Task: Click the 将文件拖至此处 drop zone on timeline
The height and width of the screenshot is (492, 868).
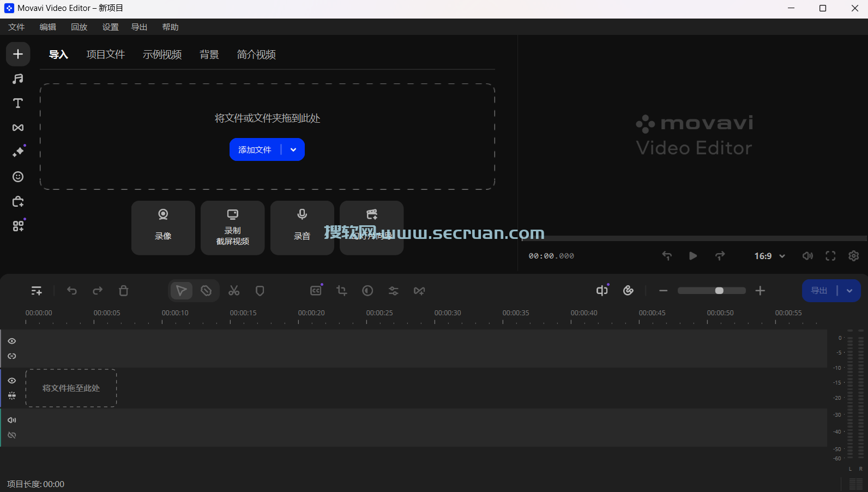Action: 71,388
